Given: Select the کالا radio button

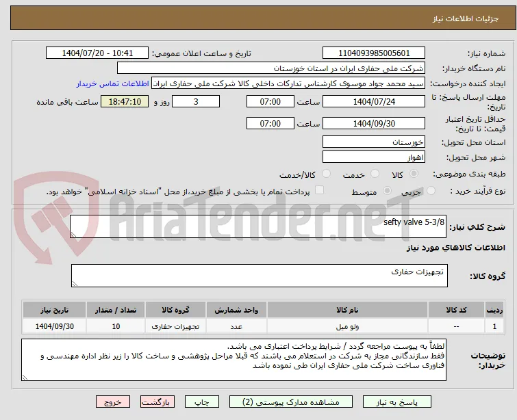Looking at the screenshot, I should pyautogui.click(x=414, y=174).
